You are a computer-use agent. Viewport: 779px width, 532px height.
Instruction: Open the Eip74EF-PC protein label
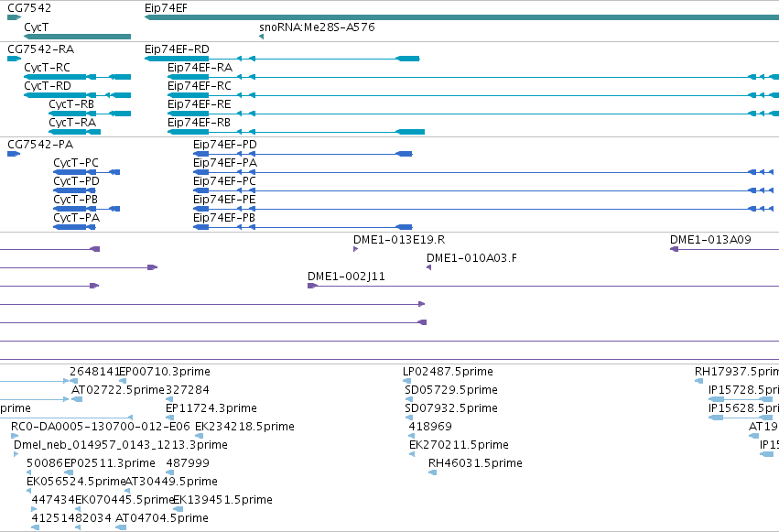click(224, 180)
